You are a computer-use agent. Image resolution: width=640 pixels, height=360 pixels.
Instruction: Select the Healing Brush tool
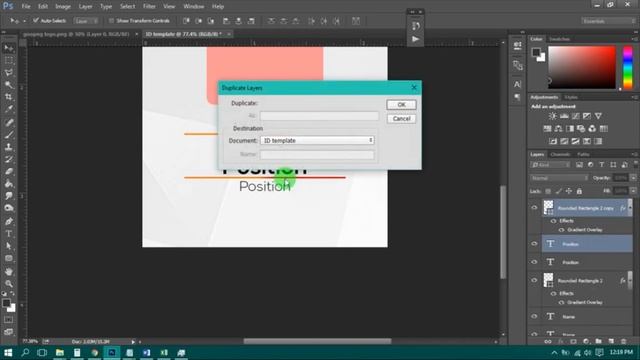click(9, 122)
